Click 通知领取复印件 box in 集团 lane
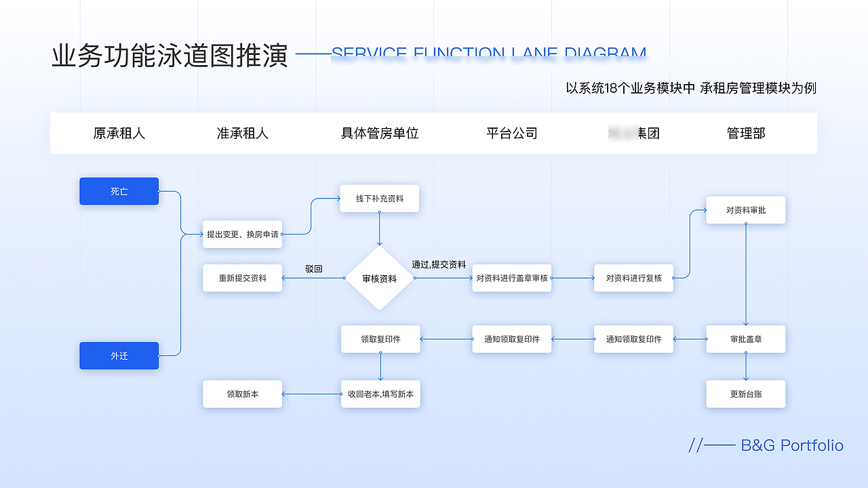The height and width of the screenshot is (488, 868). 633,339
